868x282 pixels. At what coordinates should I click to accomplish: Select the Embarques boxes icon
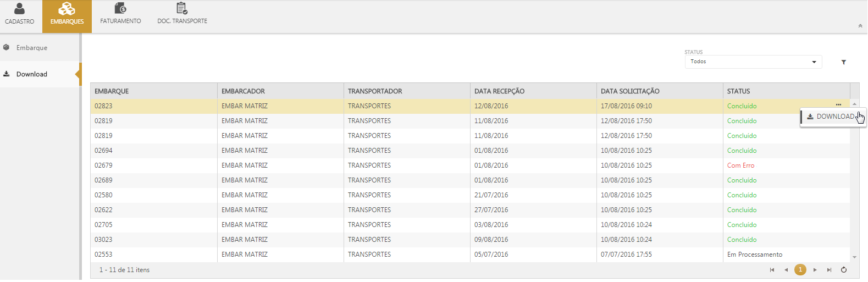tap(67, 9)
